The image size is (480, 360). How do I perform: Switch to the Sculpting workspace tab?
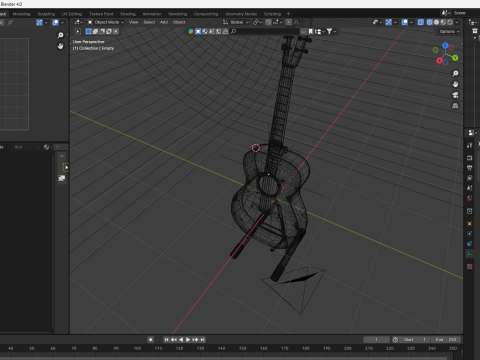pos(46,14)
